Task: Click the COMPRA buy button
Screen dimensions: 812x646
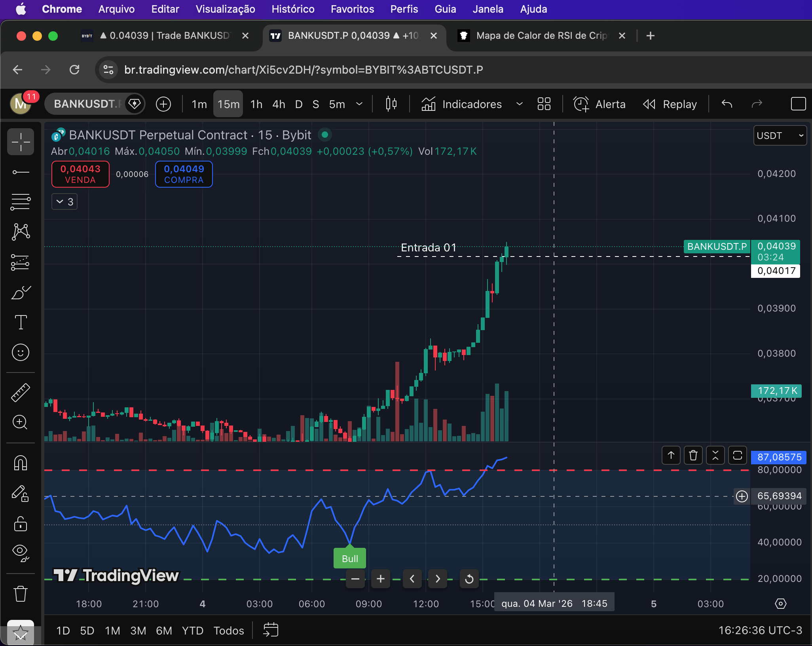Action: (184, 174)
